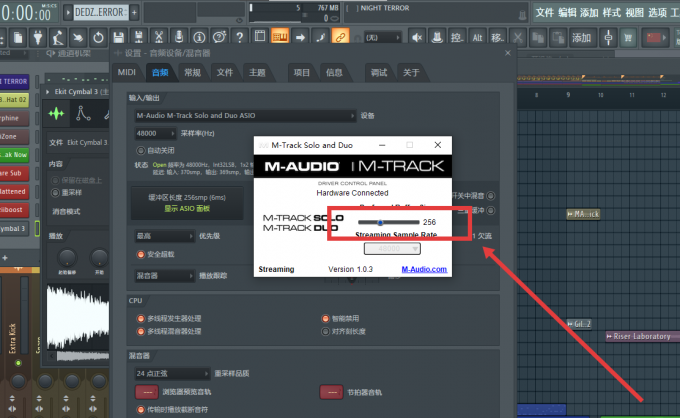Click the copy/files icon in top toolbar

[18, 37]
